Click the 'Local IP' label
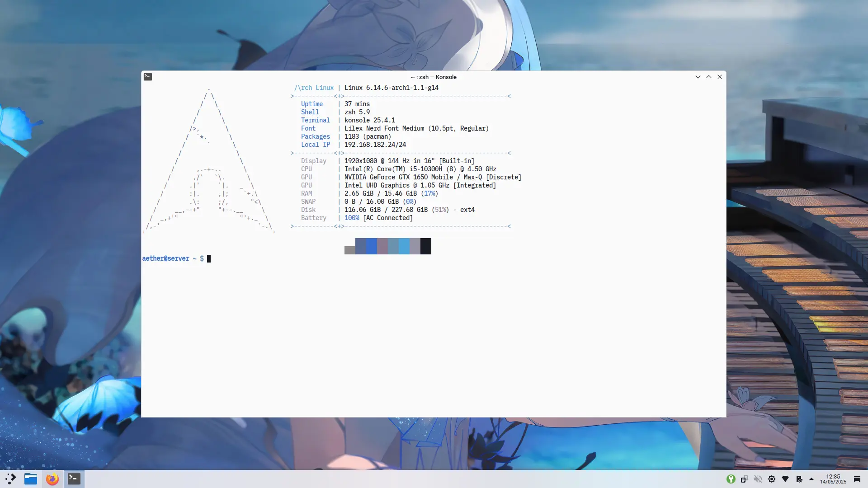The width and height of the screenshot is (868, 488). click(316, 145)
